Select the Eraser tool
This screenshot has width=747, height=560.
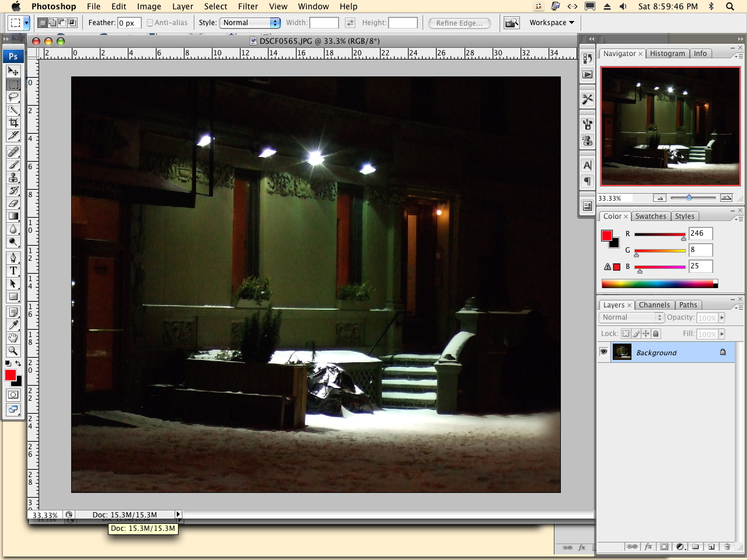click(13, 203)
